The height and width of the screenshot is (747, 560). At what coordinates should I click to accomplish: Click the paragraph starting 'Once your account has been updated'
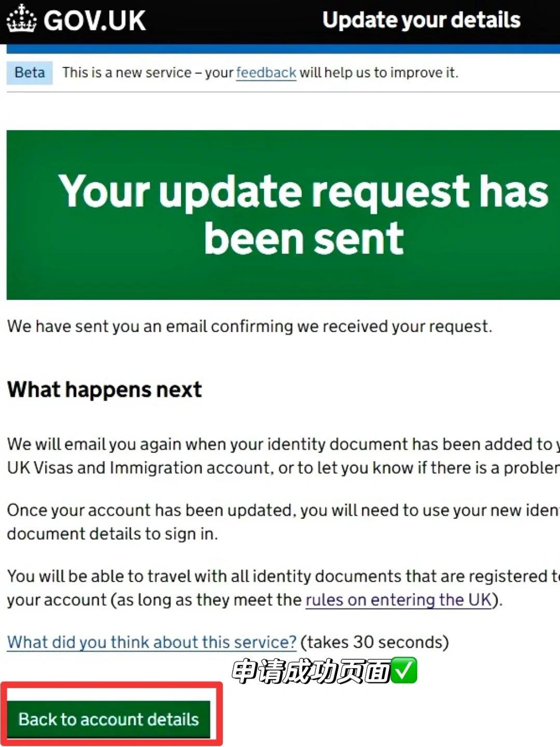(283, 522)
